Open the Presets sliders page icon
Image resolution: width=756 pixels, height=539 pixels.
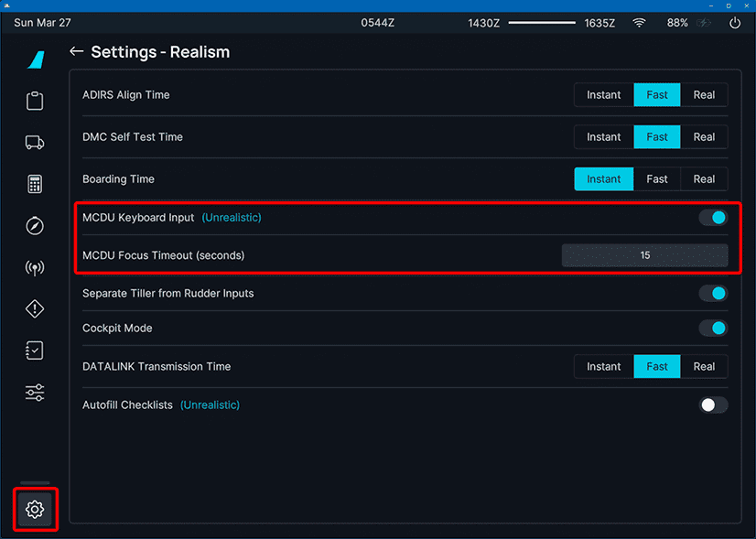[35, 393]
